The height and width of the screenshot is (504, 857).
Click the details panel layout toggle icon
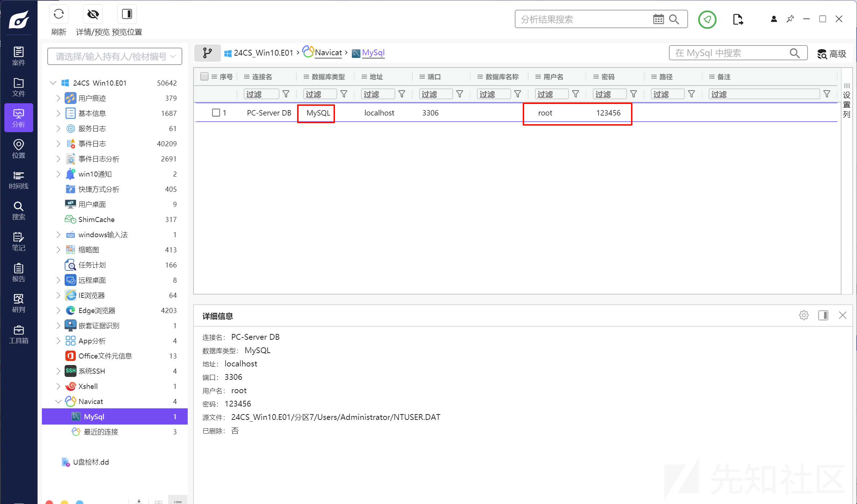click(x=823, y=315)
